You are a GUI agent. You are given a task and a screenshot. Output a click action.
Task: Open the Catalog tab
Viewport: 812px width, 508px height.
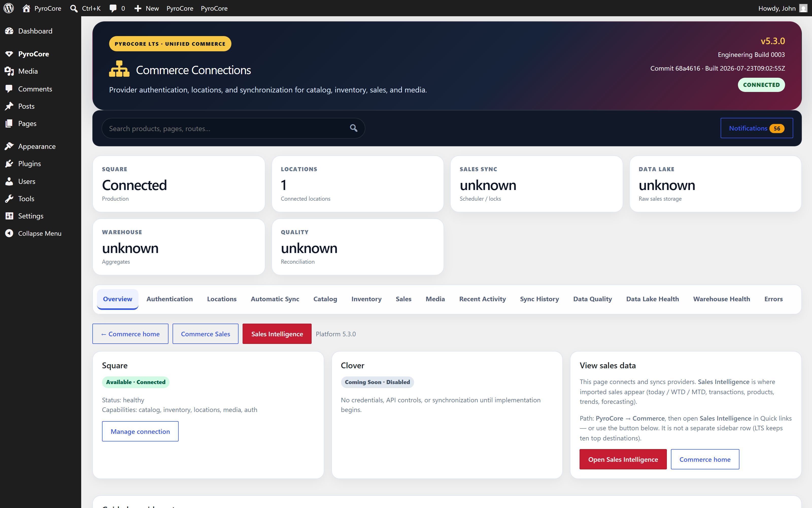(x=325, y=299)
